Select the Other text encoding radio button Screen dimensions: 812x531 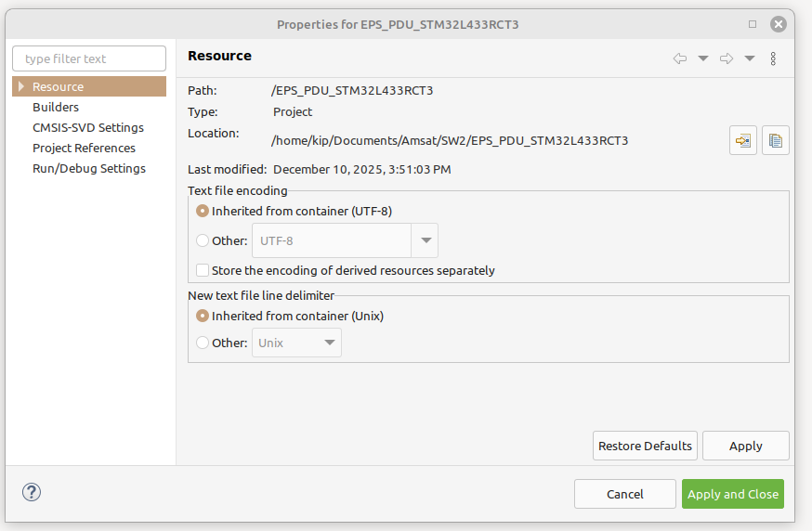pyautogui.click(x=203, y=240)
